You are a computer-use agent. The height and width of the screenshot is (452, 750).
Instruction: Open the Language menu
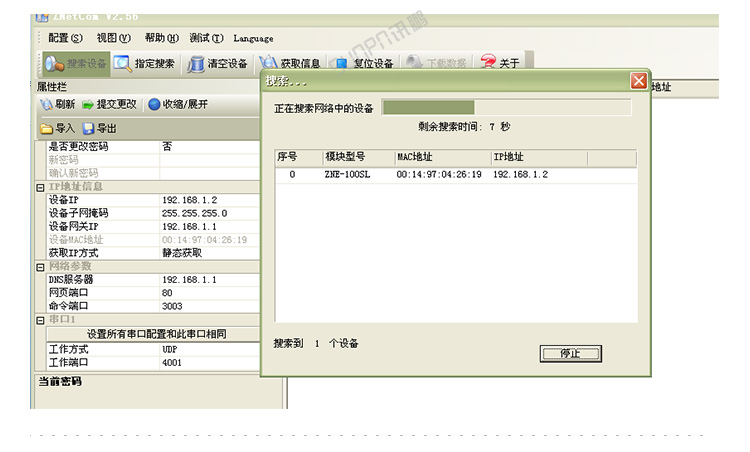(x=253, y=38)
